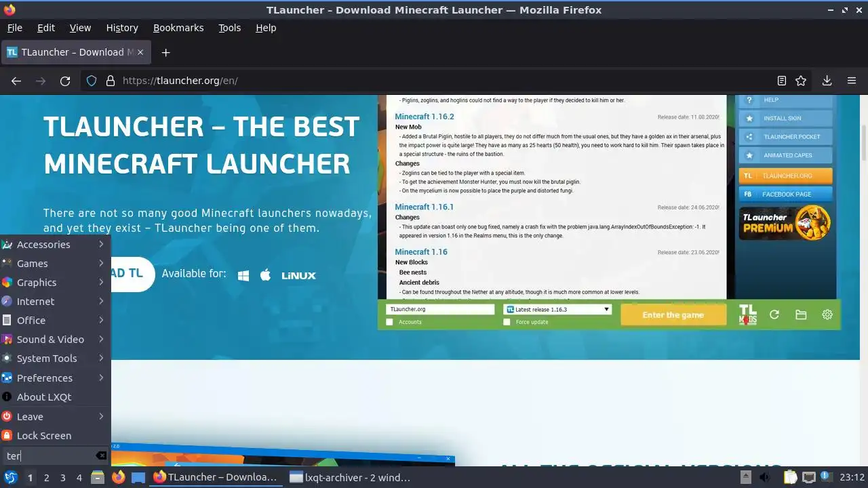The image size is (868, 488).
Task: Open the Latest release 1.16.3 dropdown
Action: click(557, 309)
